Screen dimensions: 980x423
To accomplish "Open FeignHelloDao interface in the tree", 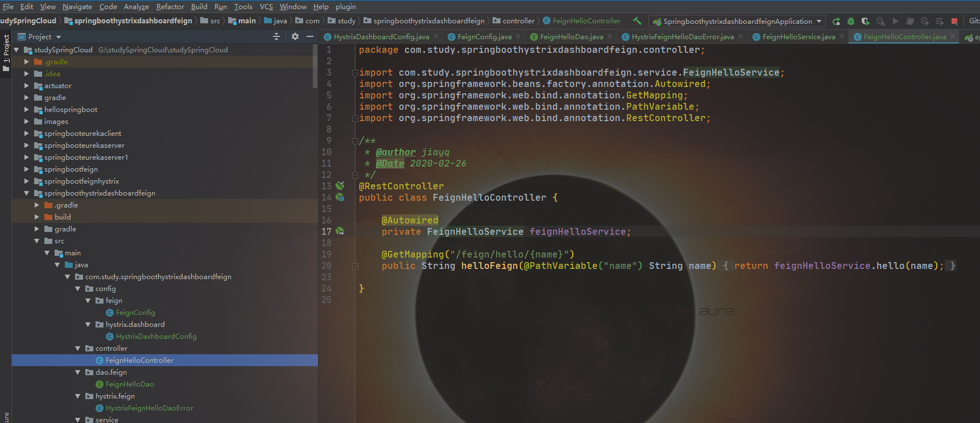I will point(130,384).
